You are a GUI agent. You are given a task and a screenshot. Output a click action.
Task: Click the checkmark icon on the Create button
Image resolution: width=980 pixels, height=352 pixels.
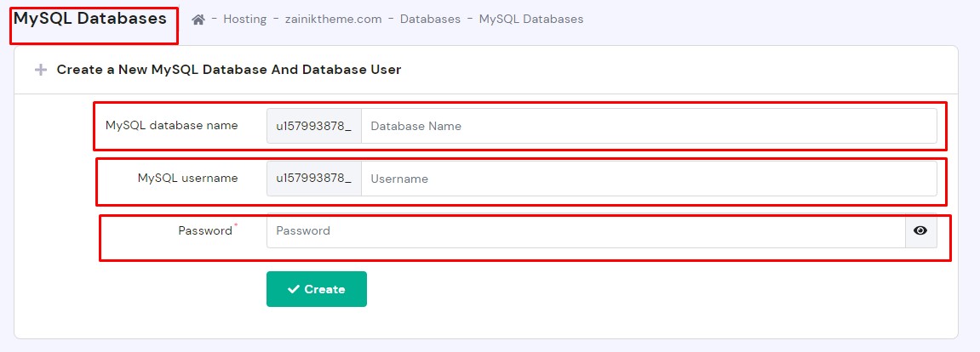pyautogui.click(x=294, y=289)
